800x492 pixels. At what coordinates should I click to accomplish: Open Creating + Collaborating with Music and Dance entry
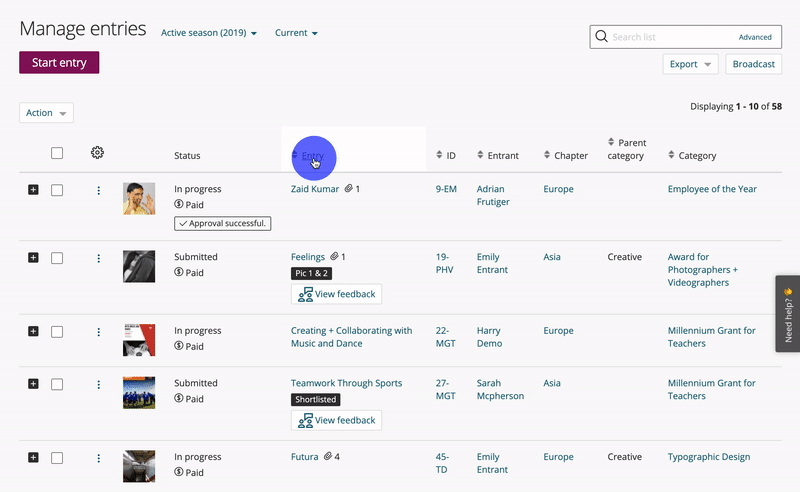pyautogui.click(x=352, y=337)
